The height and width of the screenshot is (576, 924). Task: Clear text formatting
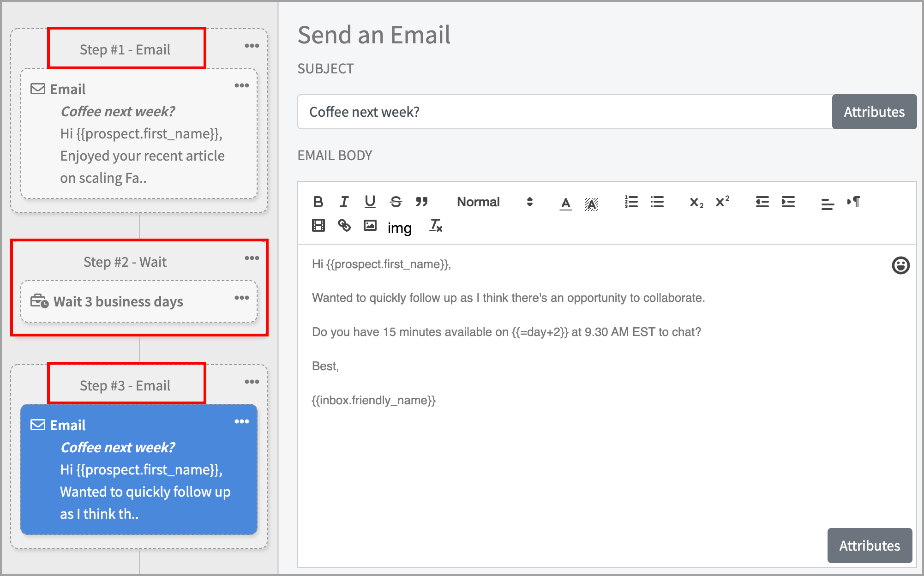436,226
